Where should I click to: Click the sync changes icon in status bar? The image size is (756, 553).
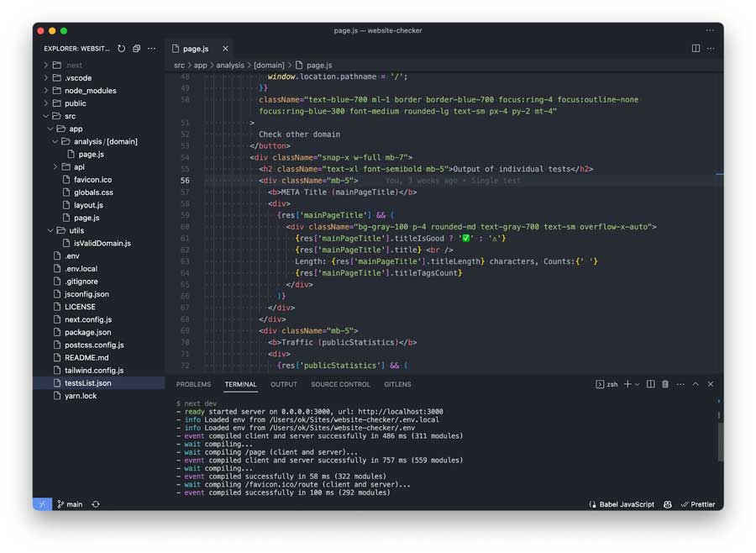(96, 504)
